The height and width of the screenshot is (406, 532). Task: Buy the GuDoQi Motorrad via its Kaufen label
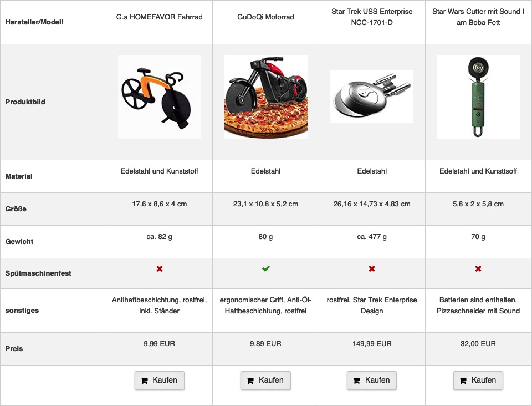pyautogui.click(x=271, y=380)
